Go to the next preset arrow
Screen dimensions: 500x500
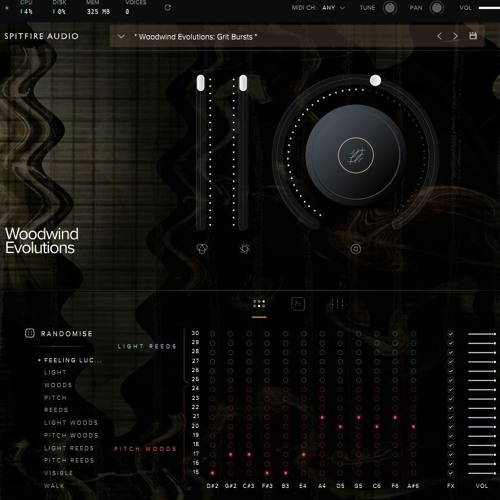tap(455, 36)
